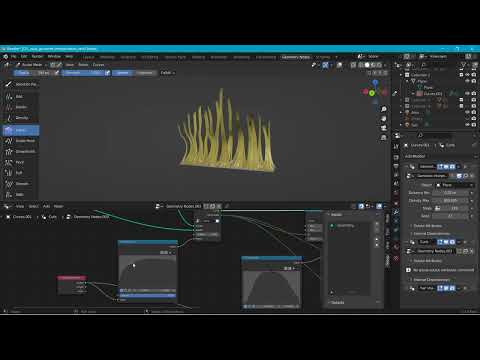Open the Curves menu in viewport header
Image resolution: width=480 pixels, height=360 pixels.
point(98,65)
